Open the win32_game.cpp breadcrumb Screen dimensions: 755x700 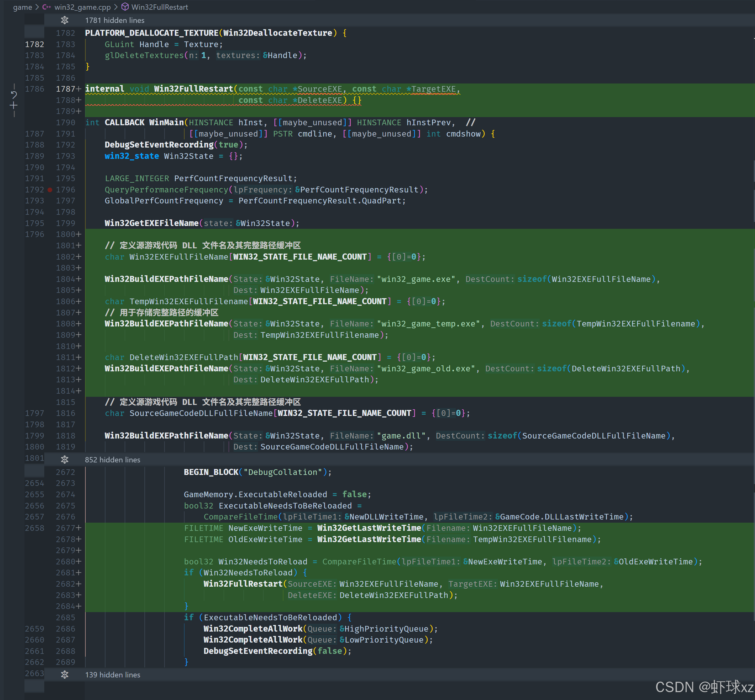pos(82,7)
